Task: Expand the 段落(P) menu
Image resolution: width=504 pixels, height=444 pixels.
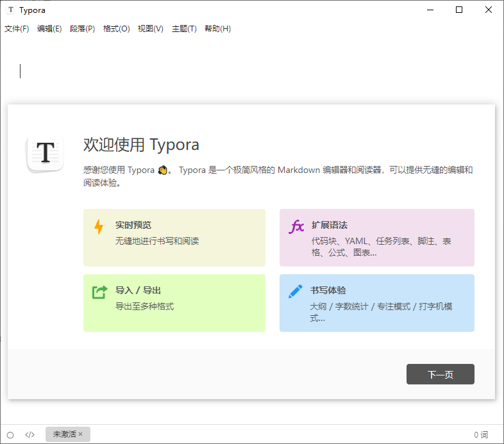Action: 82,29
